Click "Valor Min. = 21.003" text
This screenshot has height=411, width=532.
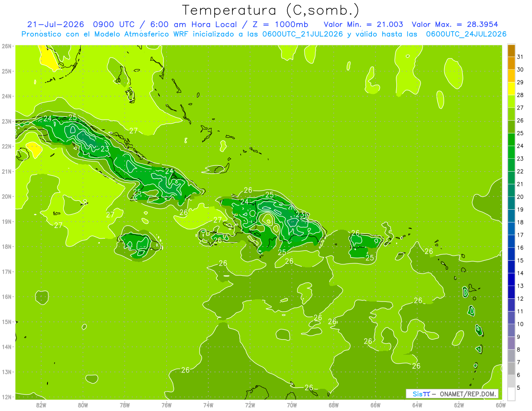point(363,24)
